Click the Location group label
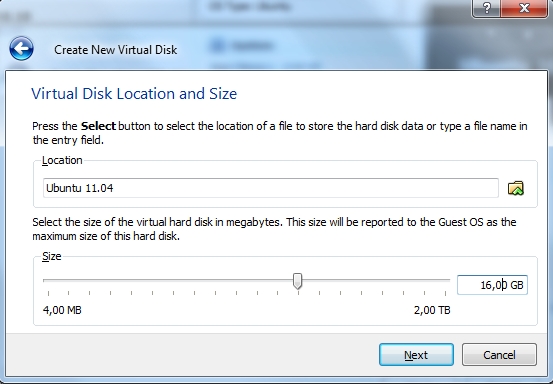The height and width of the screenshot is (384, 553). pyautogui.click(x=62, y=160)
